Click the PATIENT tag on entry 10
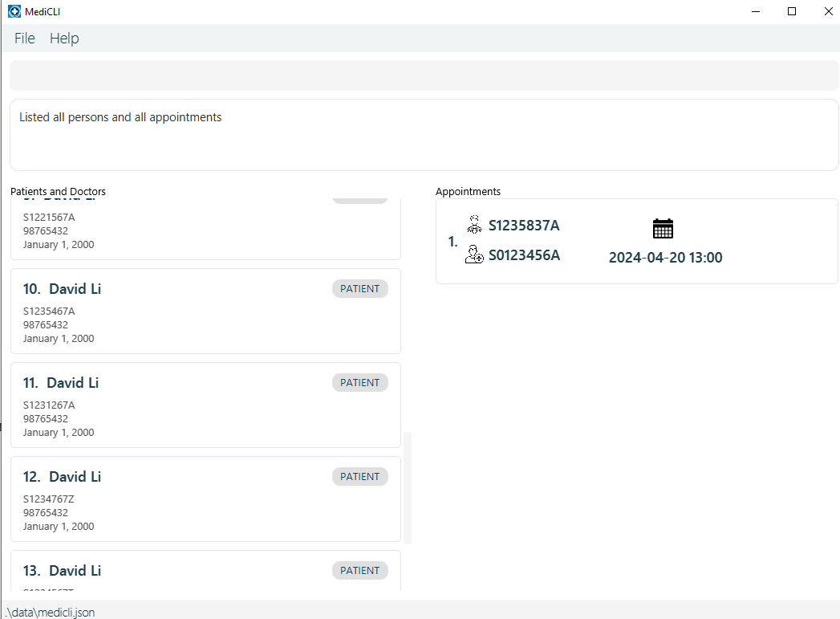This screenshot has width=840, height=619. pos(360,289)
